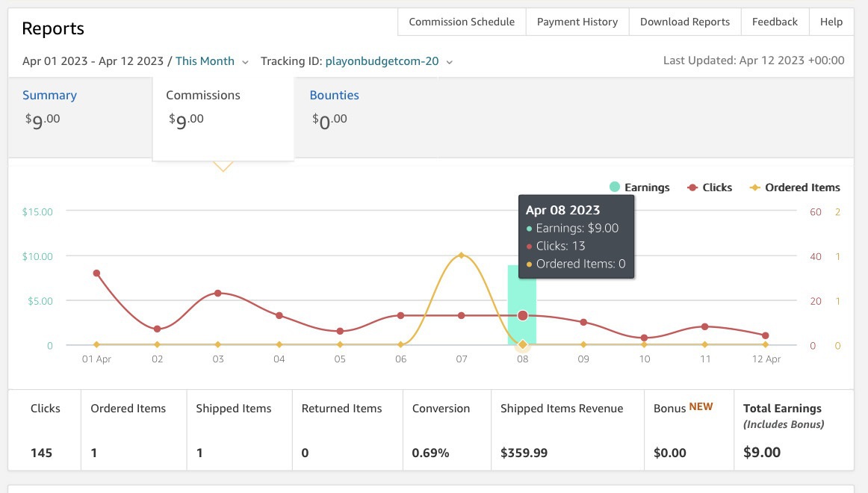Expand the Tracking ID dropdown chevron

[450, 62]
